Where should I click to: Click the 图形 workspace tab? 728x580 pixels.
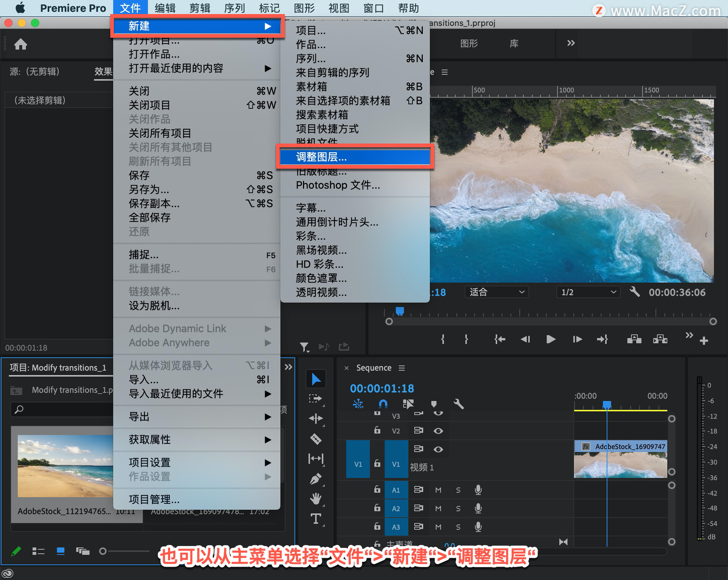coord(469,44)
